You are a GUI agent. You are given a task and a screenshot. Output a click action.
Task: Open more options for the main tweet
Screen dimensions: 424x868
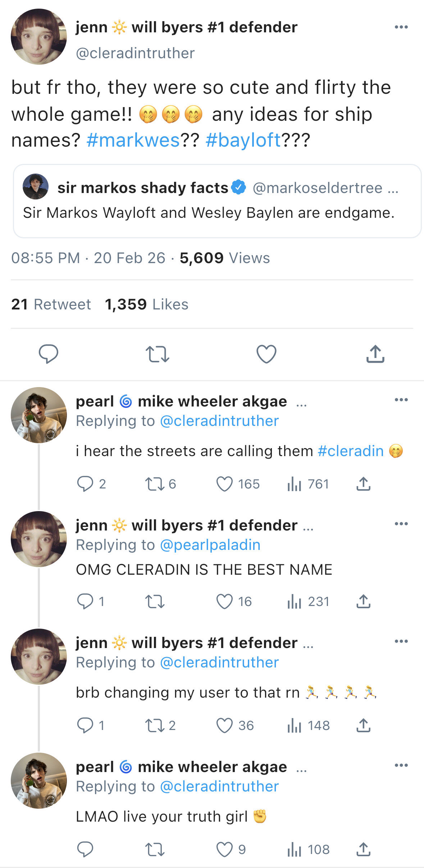tap(401, 27)
